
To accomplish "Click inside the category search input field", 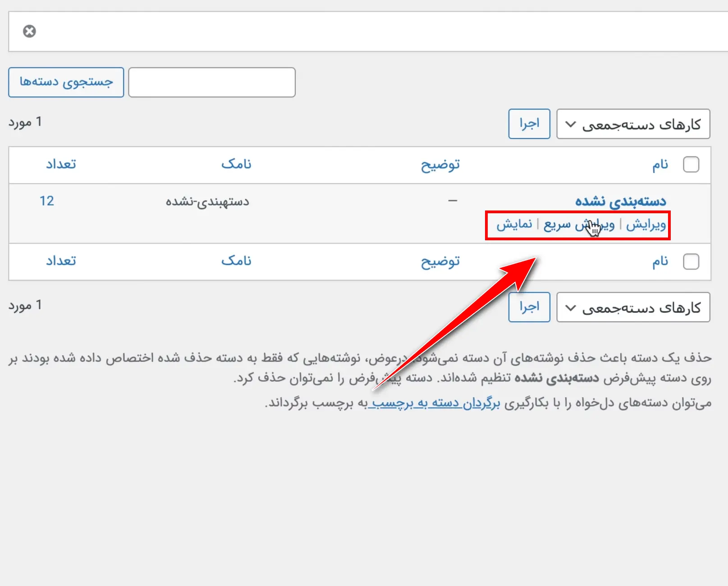I will pos(211,82).
